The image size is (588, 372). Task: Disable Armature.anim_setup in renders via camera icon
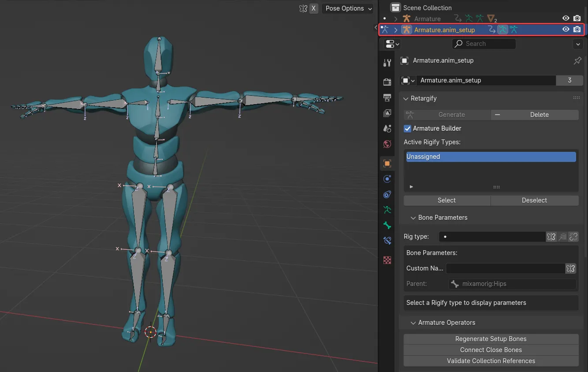[x=577, y=30]
